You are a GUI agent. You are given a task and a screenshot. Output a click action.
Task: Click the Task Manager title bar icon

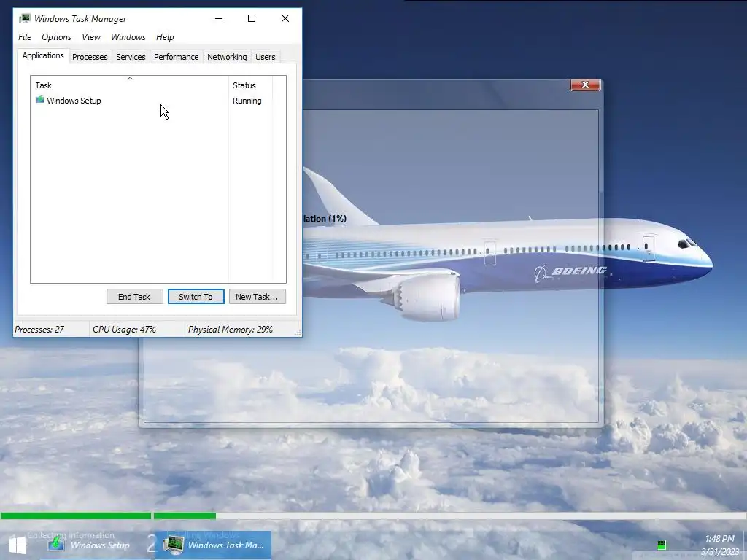[25, 18]
